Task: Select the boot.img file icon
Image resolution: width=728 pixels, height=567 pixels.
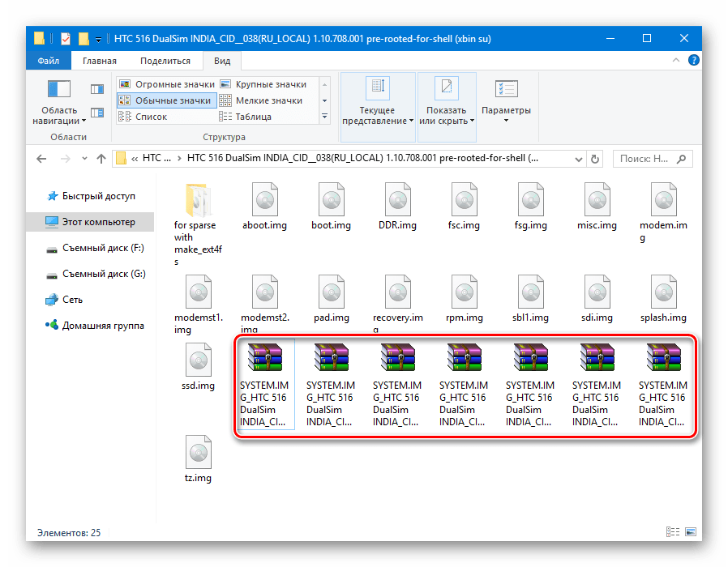Action: (331, 200)
